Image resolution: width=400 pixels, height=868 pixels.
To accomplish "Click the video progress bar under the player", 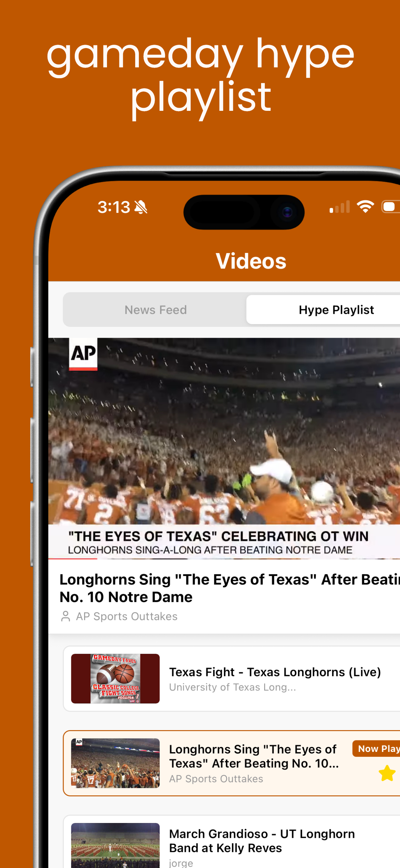I will point(224,559).
